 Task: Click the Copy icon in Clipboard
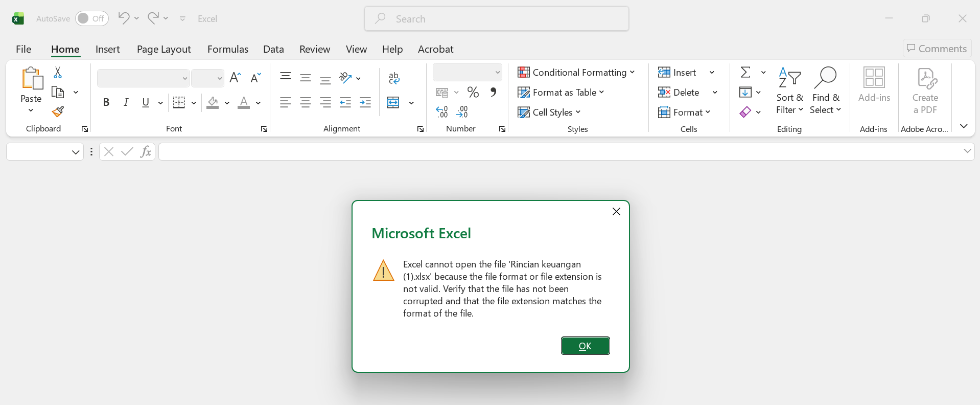pyautogui.click(x=58, y=93)
